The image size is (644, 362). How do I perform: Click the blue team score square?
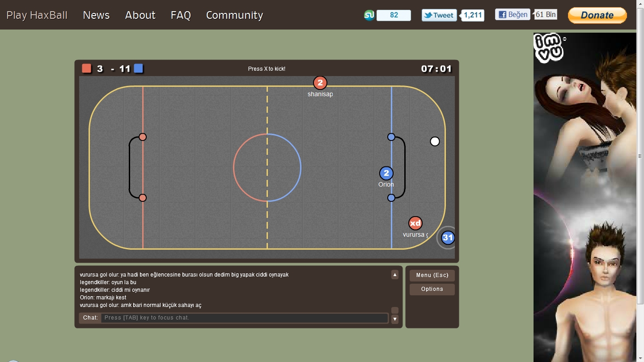139,68
